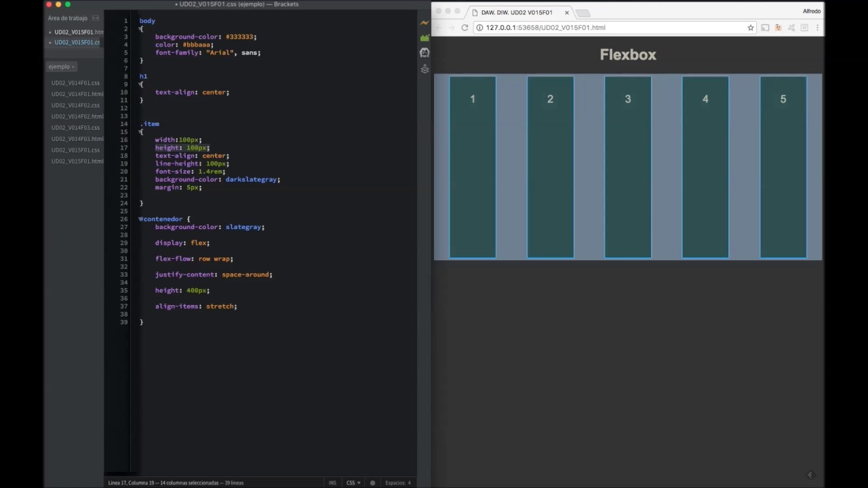Screen dimensions: 868x488
Task: Click flex item 4 in the browser page
Action: [705, 167]
